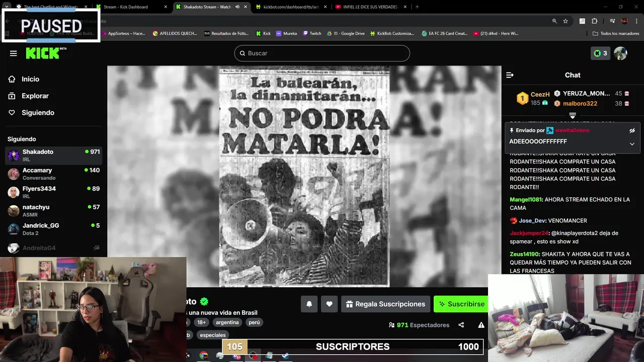Click the 971 Espectadores viewer count

click(x=419, y=325)
